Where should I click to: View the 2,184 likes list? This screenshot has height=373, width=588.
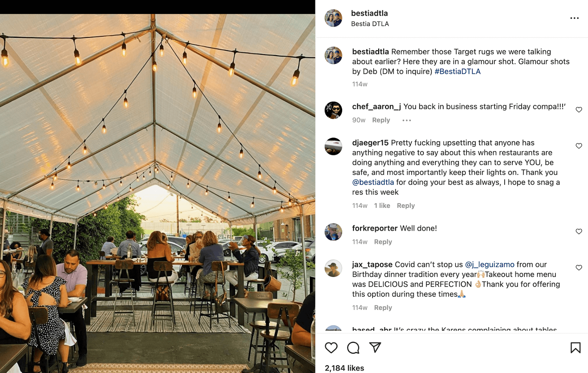pyautogui.click(x=344, y=368)
